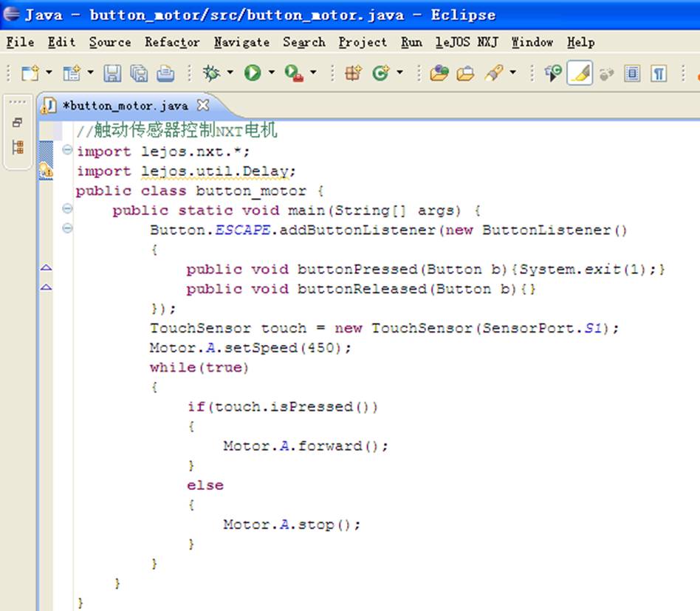Save the file with the floppy icon
The width and height of the screenshot is (700, 611).
tap(112, 73)
